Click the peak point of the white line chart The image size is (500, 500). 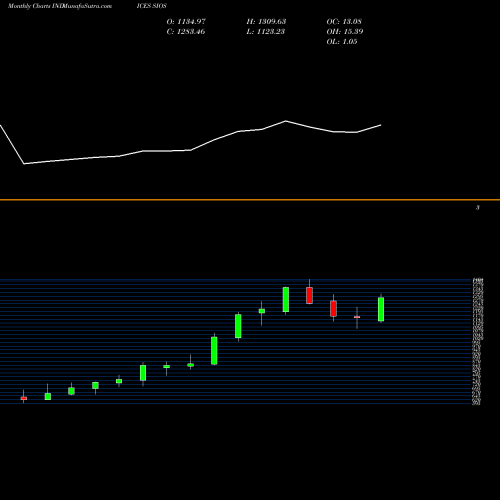tap(286, 121)
